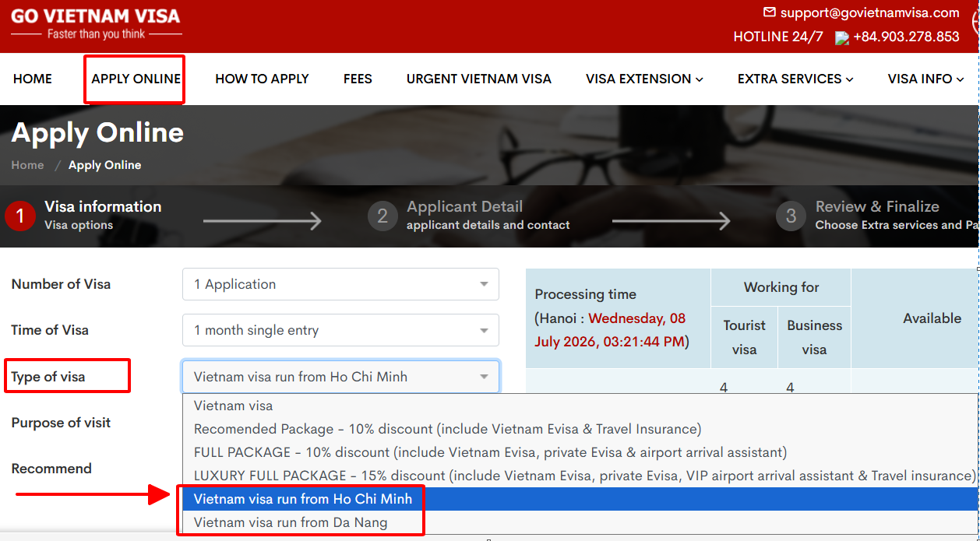Image resolution: width=980 pixels, height=541 pixels.
Task: Click step 3 circle for Review & Finalize
Action: [791, 216]
